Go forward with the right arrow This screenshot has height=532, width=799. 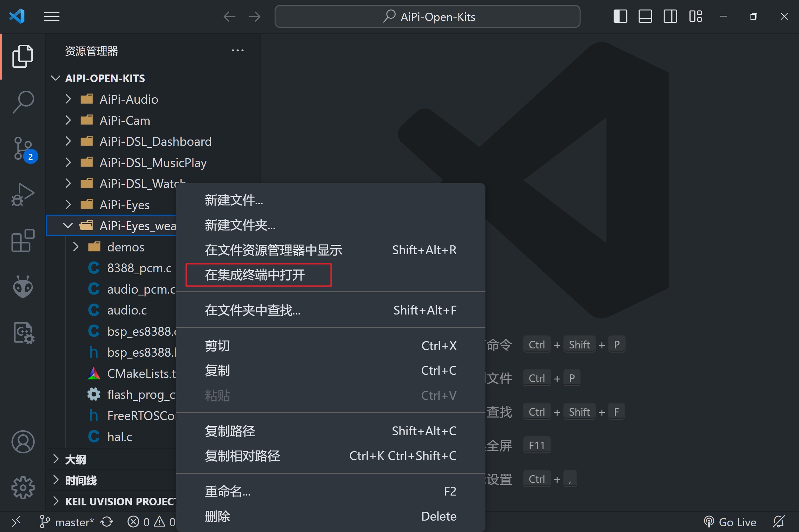pos(254,16)
